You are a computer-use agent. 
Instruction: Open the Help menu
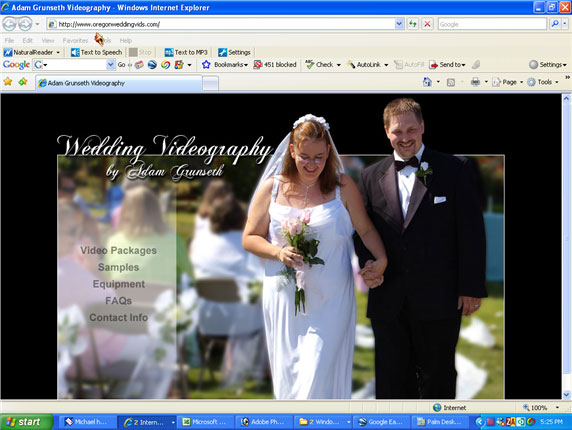pos(125,40)
